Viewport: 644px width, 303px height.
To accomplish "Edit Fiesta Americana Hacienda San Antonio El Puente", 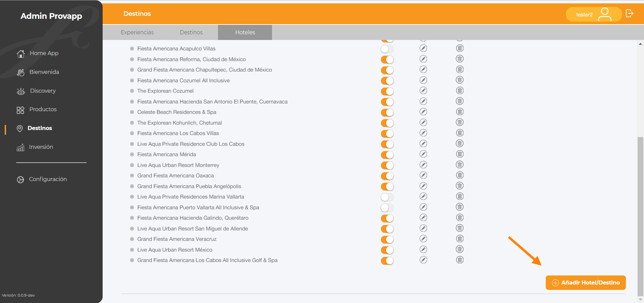I will pyautogui.click(x=423, y=101).
